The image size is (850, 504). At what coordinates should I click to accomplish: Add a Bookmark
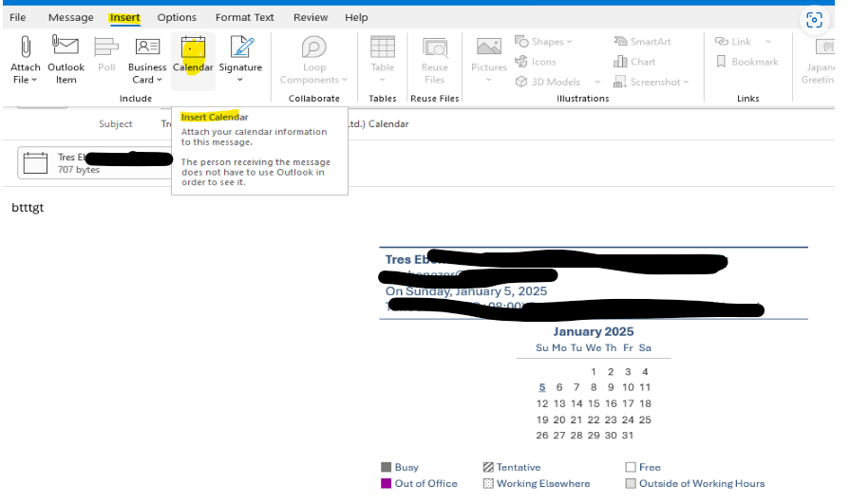(747, 62)
